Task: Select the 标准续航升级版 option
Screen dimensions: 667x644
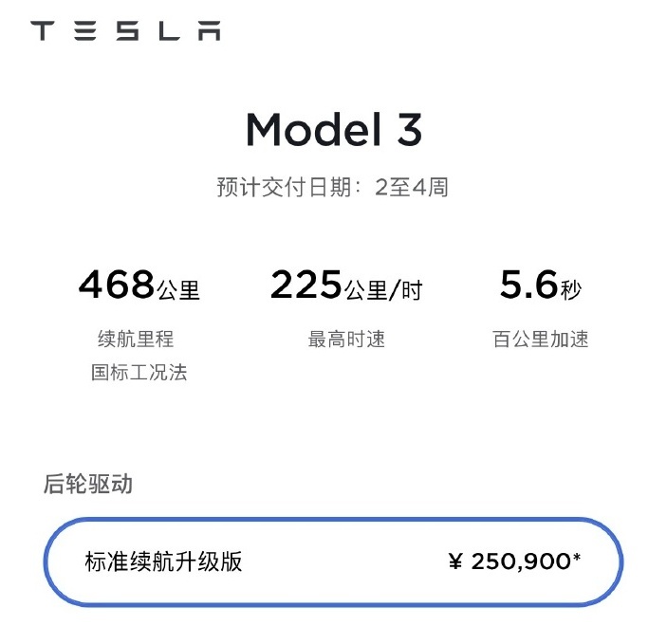Action: coord(334,561)
